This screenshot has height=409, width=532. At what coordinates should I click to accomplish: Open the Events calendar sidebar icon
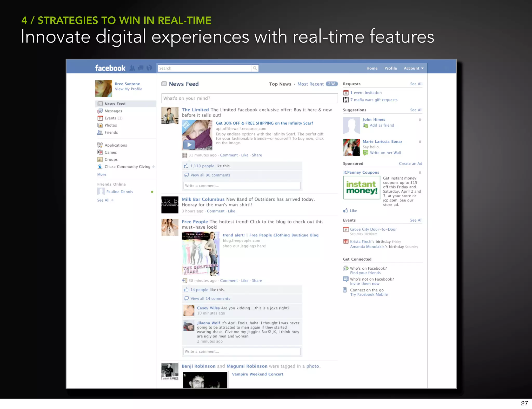point(100,118)
